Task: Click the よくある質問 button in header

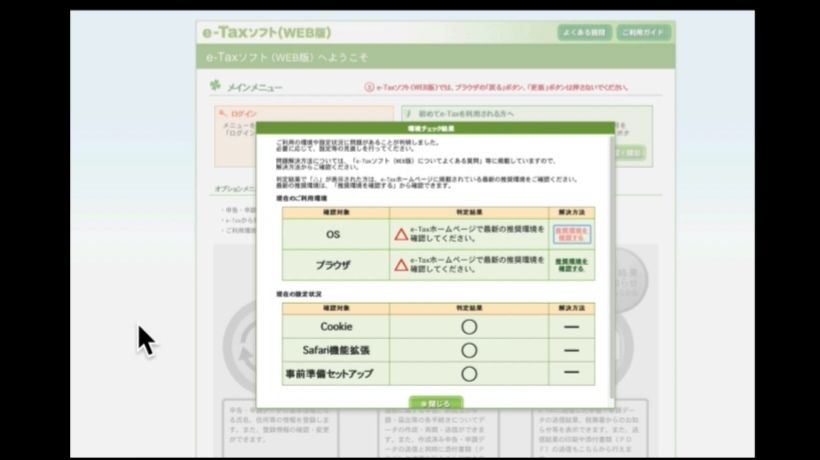Action: (584, 33)
